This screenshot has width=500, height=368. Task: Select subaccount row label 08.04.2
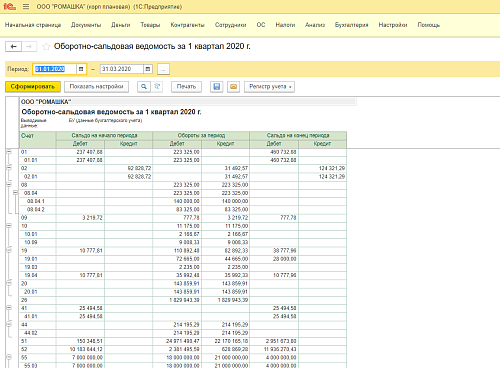pos(35,209)
